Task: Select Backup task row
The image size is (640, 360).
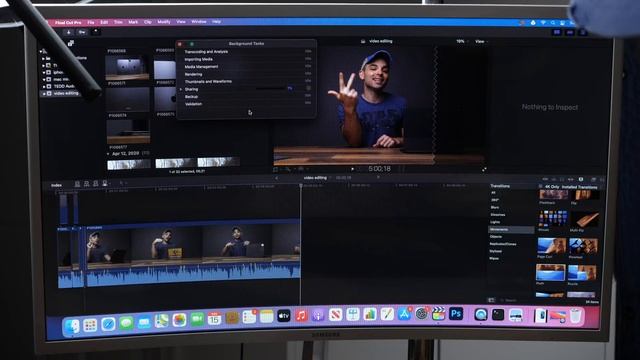Action: click(247, 97)
